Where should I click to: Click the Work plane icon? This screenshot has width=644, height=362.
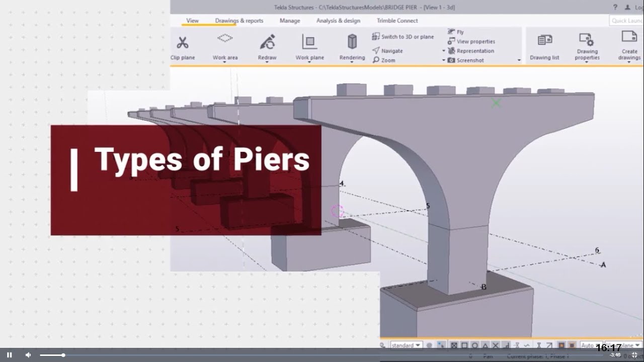point(309,42)
